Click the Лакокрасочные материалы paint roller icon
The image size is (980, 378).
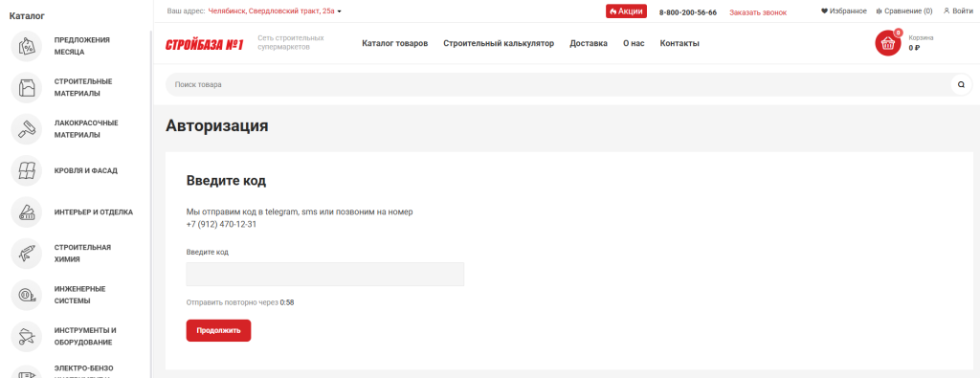26,129
